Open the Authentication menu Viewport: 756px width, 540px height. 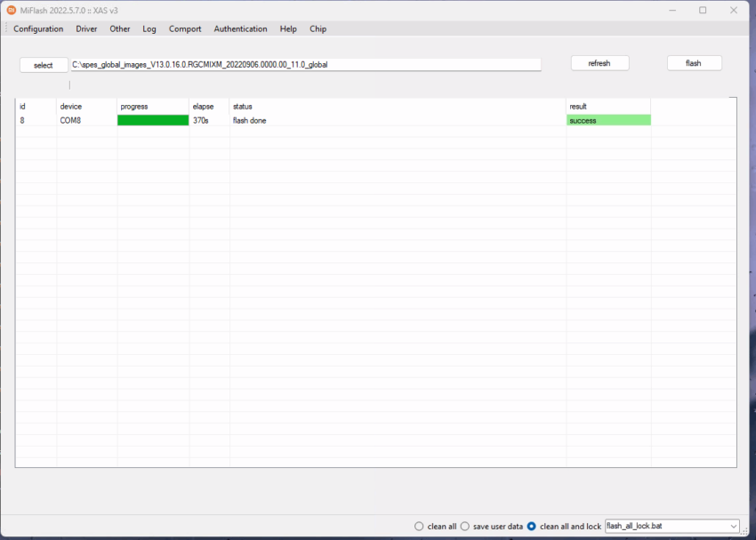pyautogui.click(x=240, y=28)
